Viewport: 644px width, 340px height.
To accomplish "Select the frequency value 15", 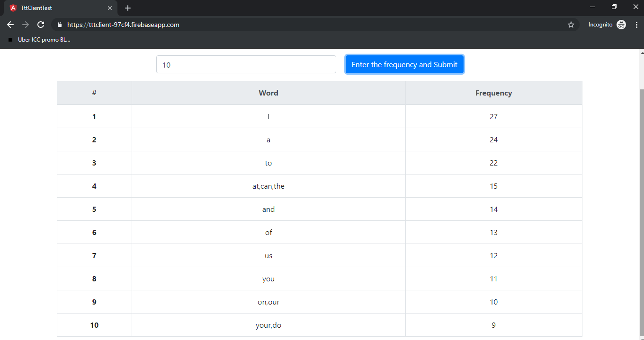I will click(x=493, y=186).
